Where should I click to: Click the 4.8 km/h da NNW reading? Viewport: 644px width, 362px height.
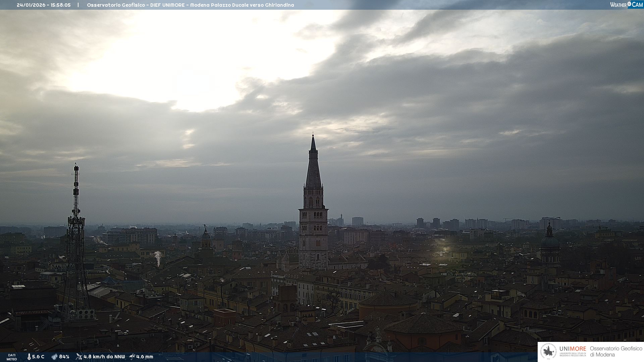pyautogui.click(x=104, y=357)
